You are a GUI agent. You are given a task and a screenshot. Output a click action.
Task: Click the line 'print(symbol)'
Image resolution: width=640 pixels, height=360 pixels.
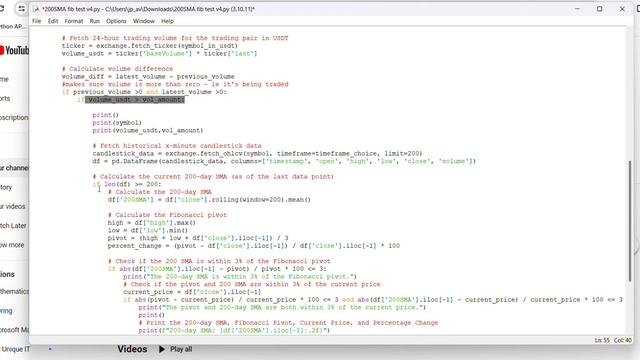click(x=117, y=123)
